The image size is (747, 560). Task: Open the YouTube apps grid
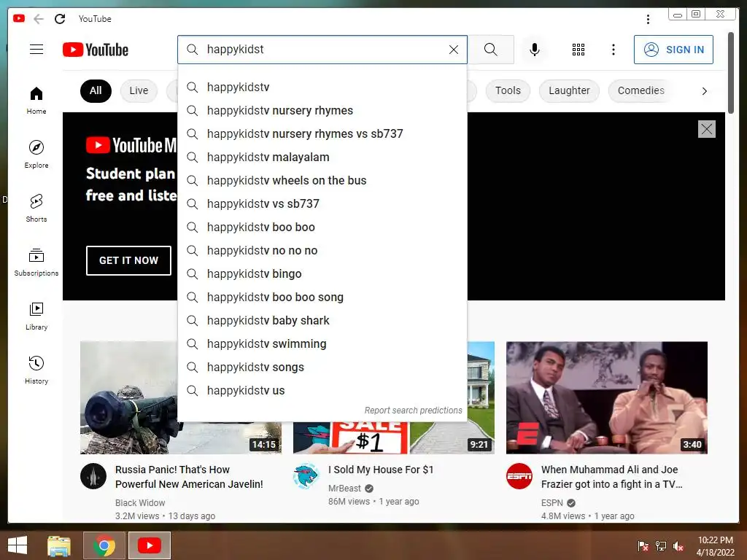[578, 50]
